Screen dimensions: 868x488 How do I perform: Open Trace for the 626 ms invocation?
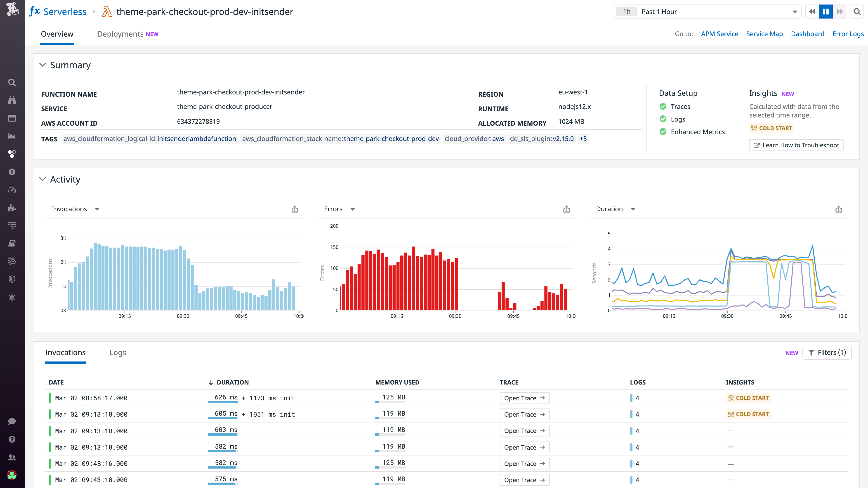(x=524, y=398)
